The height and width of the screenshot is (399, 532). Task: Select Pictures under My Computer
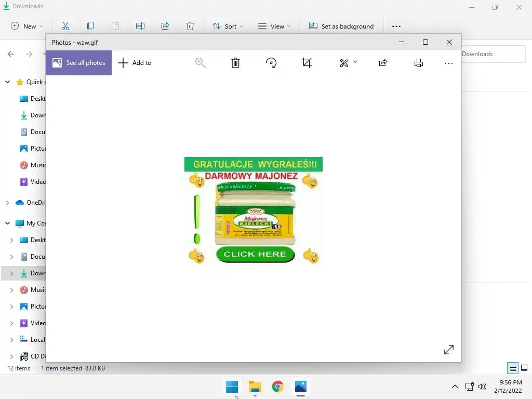[33, 307]
